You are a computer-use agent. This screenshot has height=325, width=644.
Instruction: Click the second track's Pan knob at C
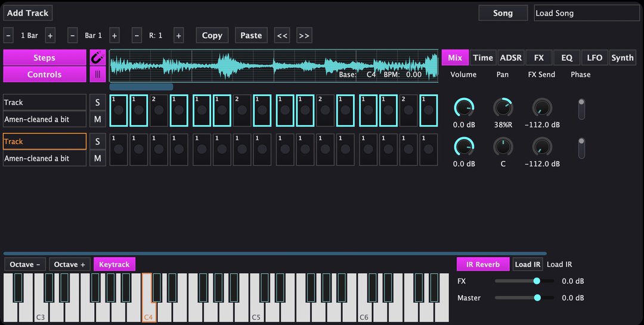click(503, 147)
